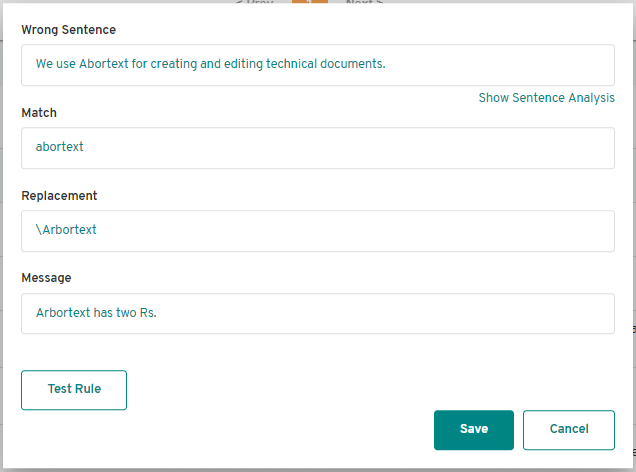Focus the Wrong Sentence text field
This screenshot has width=636, height=472.
(x=318, y=65)
